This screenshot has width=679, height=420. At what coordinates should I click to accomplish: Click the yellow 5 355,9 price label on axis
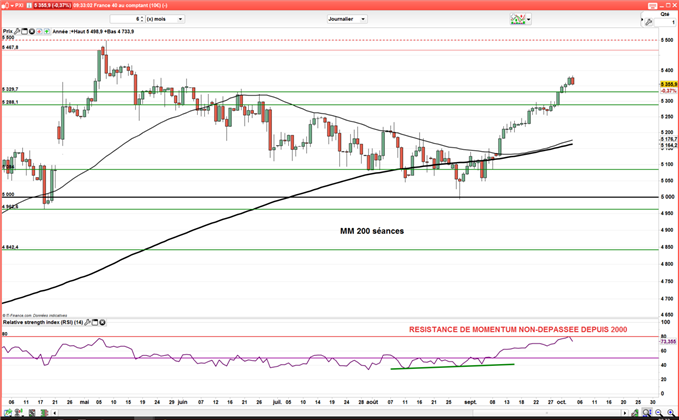[x=669, y=84]
